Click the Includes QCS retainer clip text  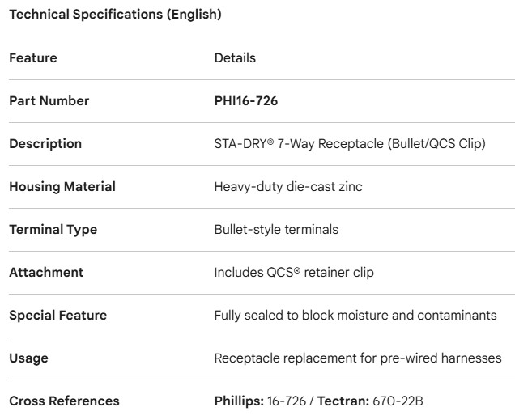coord(294,273)
